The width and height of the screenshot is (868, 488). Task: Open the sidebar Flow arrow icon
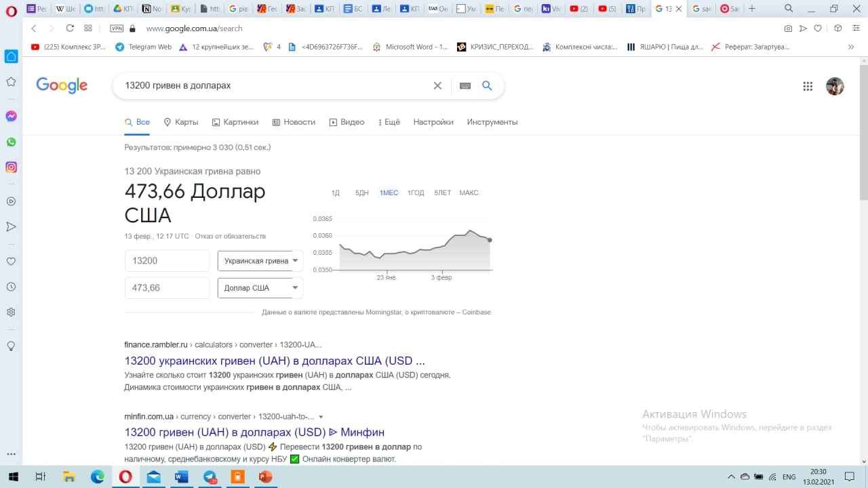11,226
